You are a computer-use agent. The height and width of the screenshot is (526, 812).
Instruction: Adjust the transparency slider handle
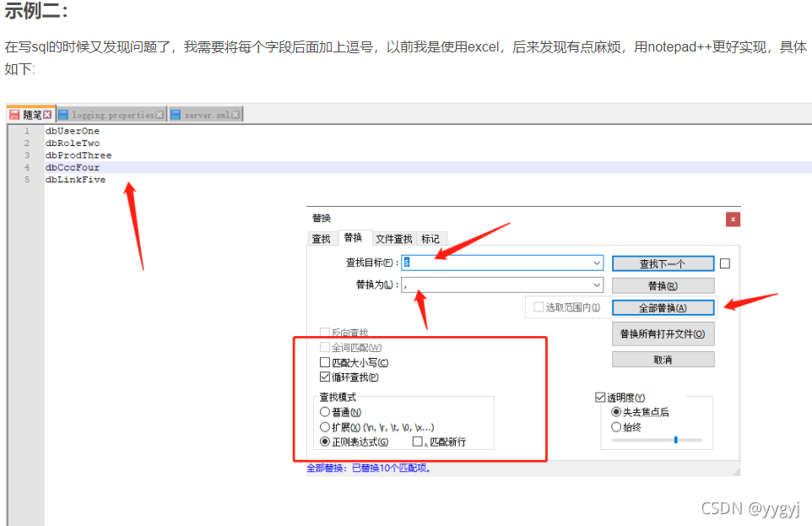pos(675,440)
